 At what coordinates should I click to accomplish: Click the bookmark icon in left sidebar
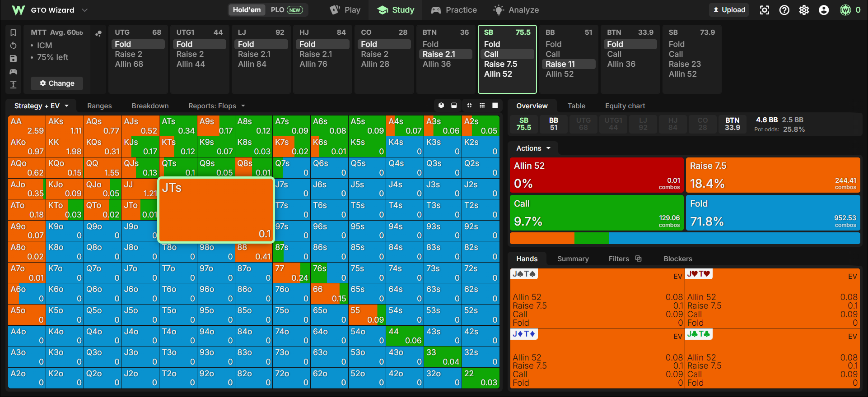[13, 32]
